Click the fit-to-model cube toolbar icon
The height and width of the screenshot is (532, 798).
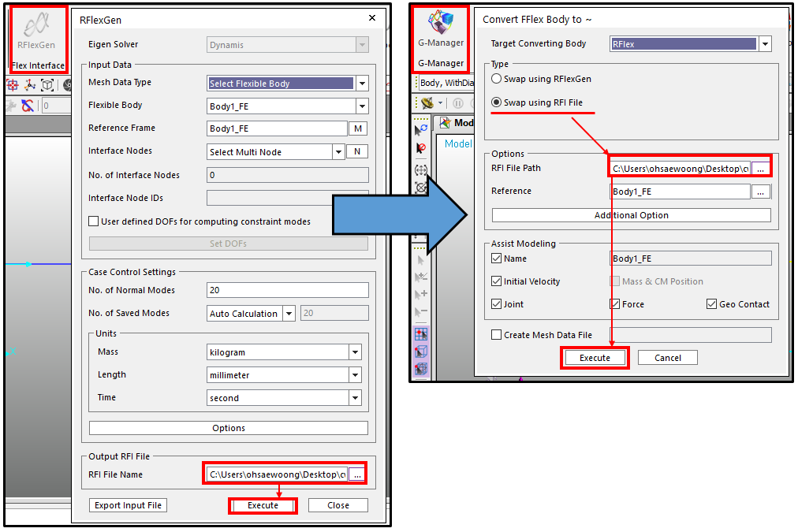47,84
